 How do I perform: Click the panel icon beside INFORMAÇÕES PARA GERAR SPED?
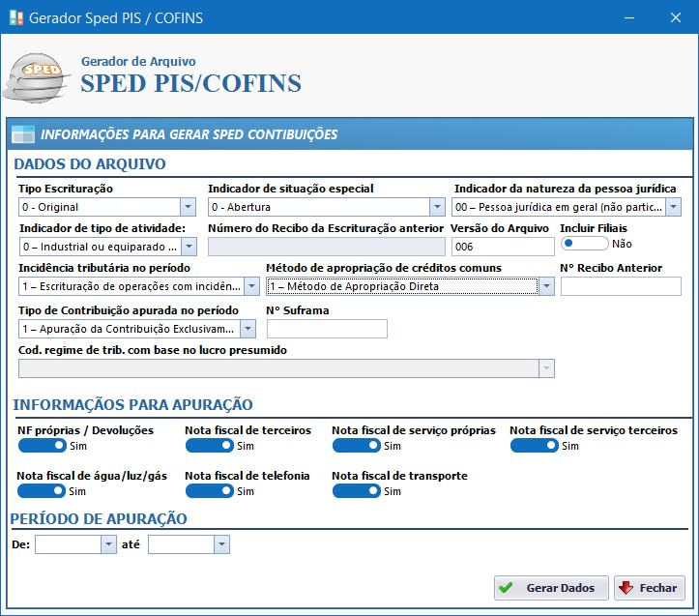coord(23,134)
